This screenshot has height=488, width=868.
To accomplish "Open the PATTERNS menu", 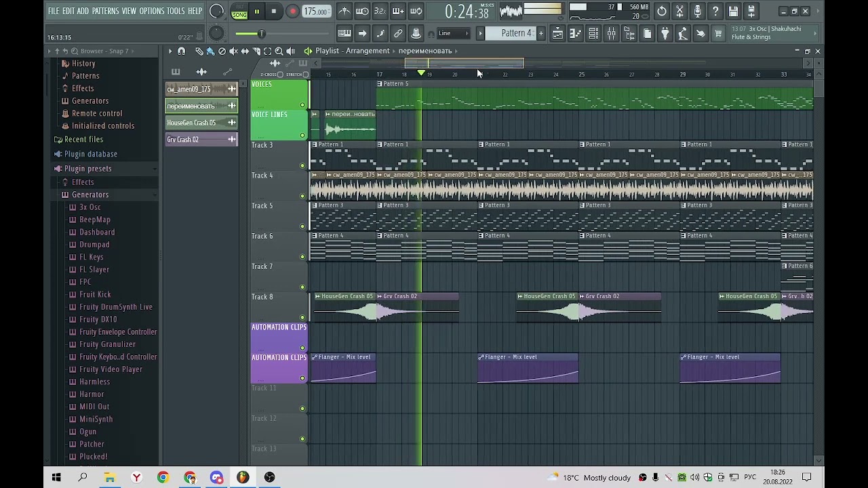I will click(x=105, y=11).
